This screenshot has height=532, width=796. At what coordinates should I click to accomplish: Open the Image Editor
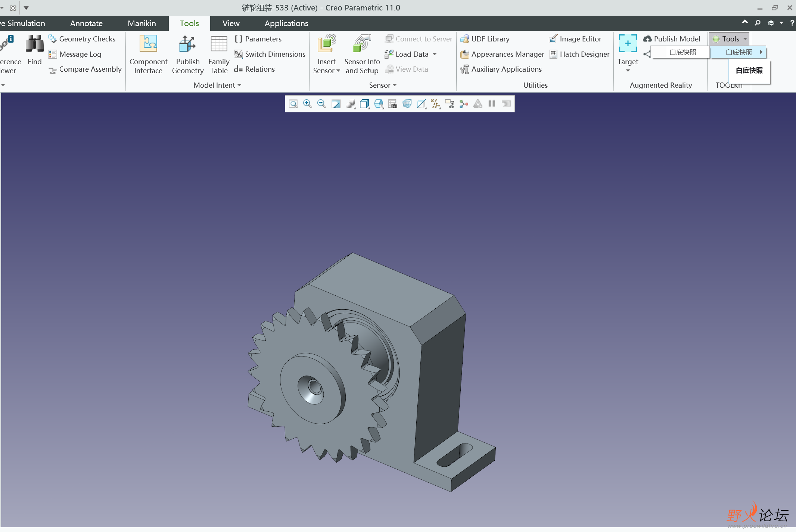coord(575,39)
